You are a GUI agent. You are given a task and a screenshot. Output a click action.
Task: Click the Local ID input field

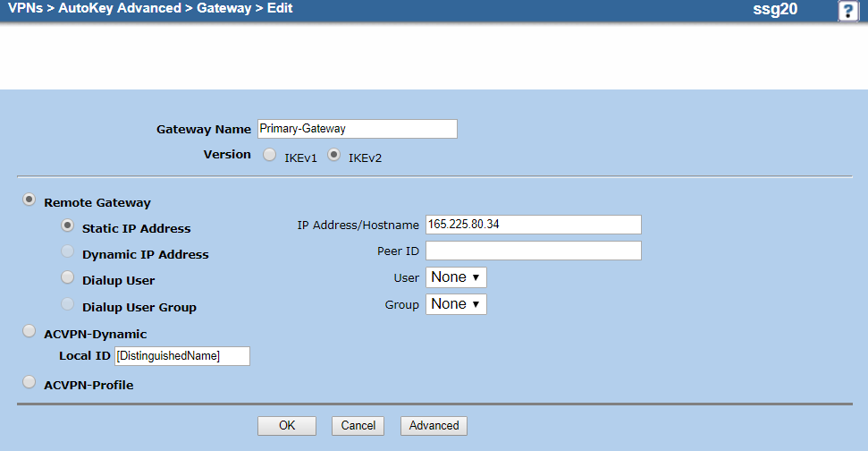pyautogui.click(x=181, y=356)
